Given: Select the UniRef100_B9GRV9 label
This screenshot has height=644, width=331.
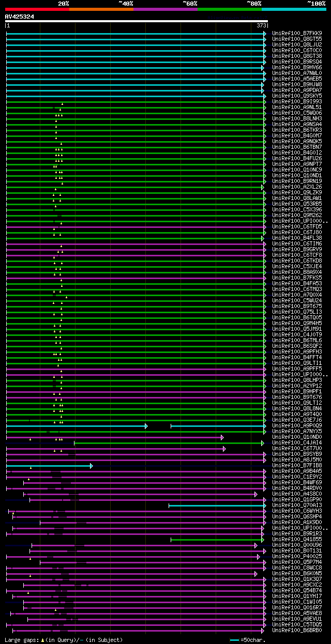Looking at the screenshot, I should pyautogui.click(x=297, y=250).
